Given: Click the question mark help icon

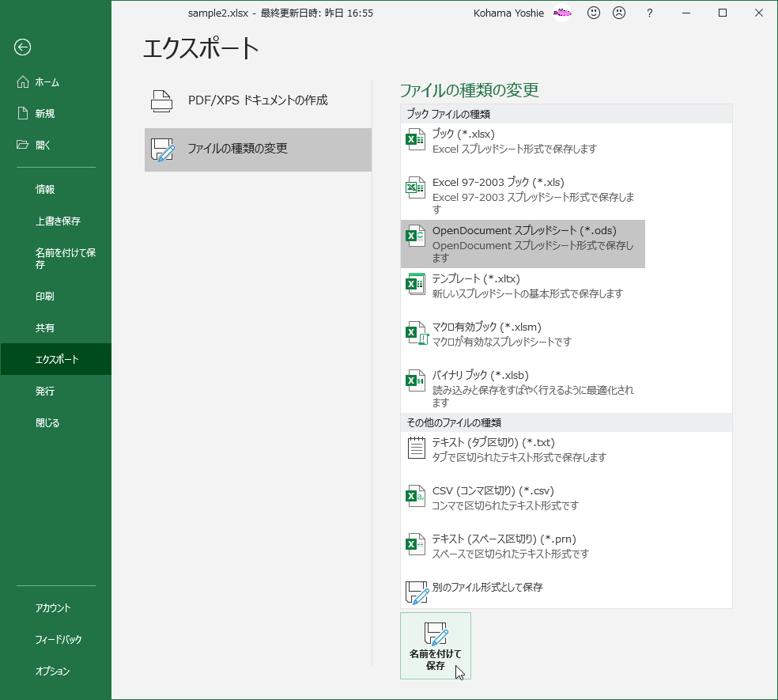Looking at the screenshot, I should pyautogui.click(x=649, y=13).
